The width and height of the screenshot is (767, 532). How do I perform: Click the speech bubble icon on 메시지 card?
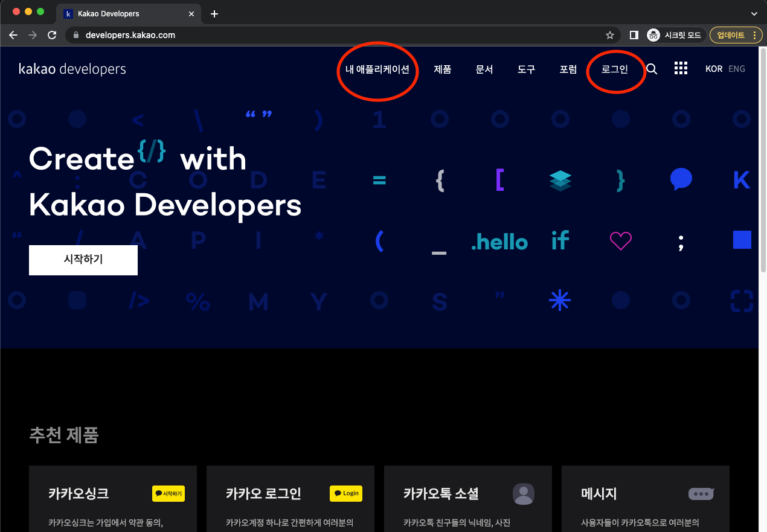click(x=701, y=493)
